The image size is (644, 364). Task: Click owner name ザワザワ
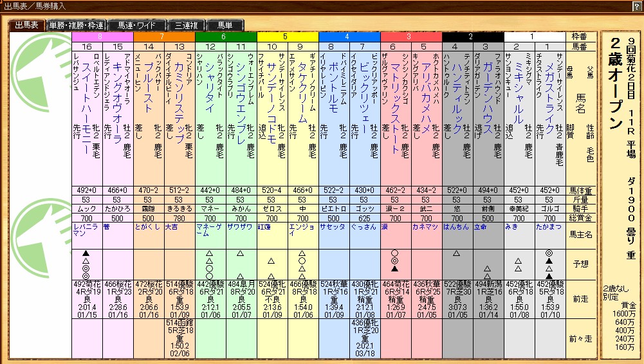coord(240,227)
